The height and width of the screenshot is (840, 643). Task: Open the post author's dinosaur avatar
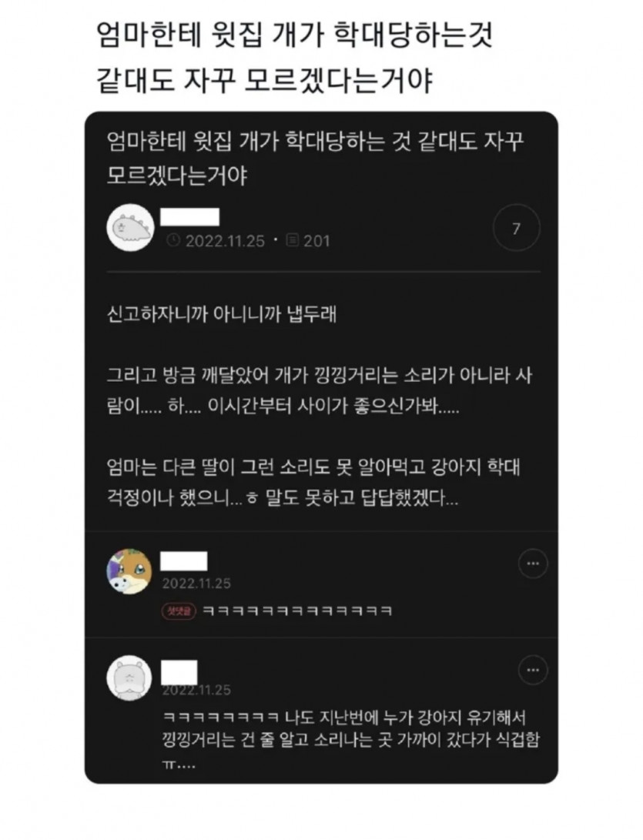(131, 228)
